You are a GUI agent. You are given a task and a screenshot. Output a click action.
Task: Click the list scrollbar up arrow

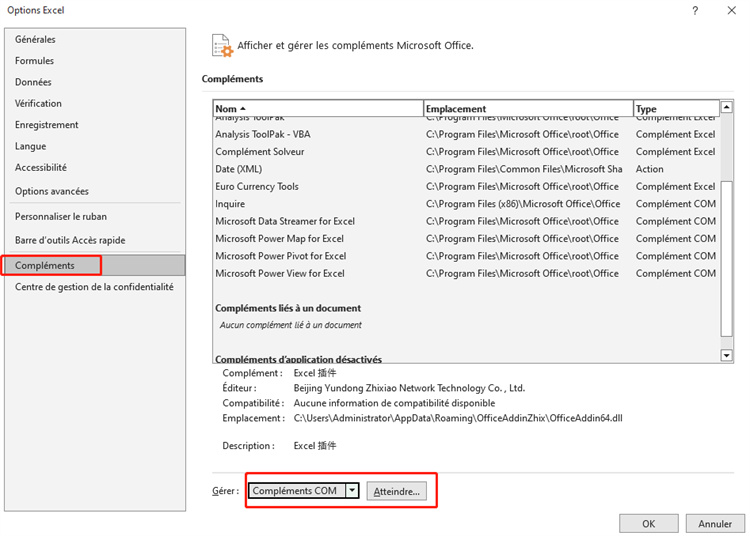click(727, 107)
